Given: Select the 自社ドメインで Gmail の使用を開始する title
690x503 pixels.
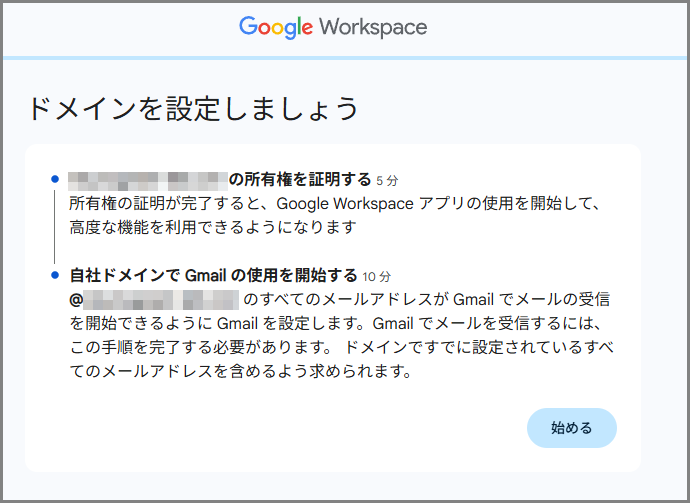Looking at the screenshot, I should click(x=214, y=275).
